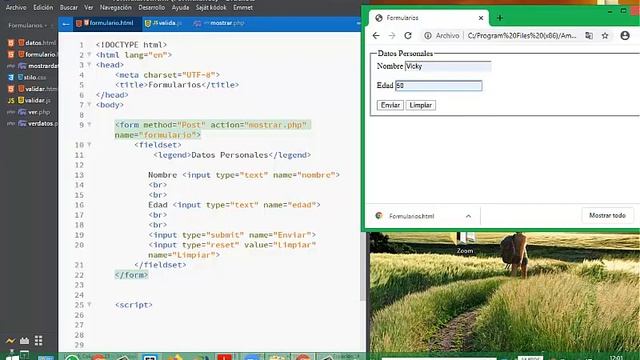This screenshot has width=640, height=360.
Task: Open the Edición menu
Action: click(x=43, y=7)
